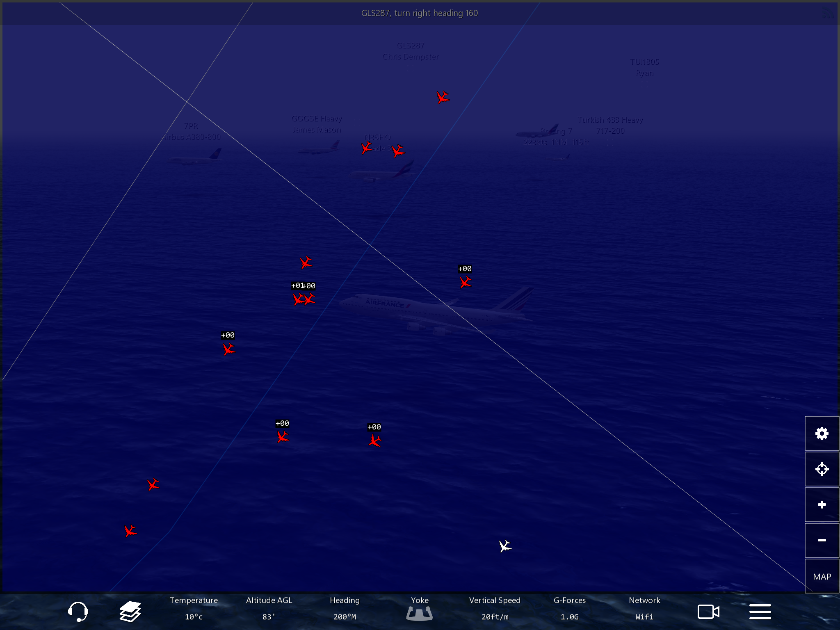
Task: Zoom out the map with minus
Action: click(822, 540)
